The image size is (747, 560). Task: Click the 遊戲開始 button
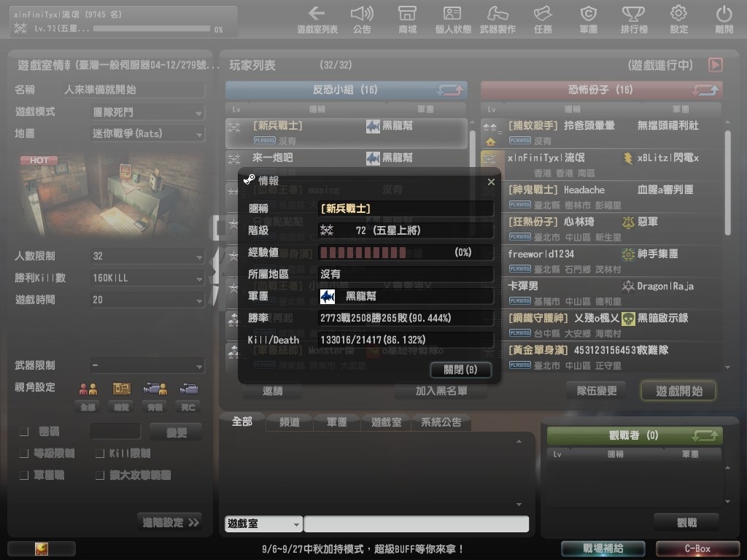(x=678, y=391)
